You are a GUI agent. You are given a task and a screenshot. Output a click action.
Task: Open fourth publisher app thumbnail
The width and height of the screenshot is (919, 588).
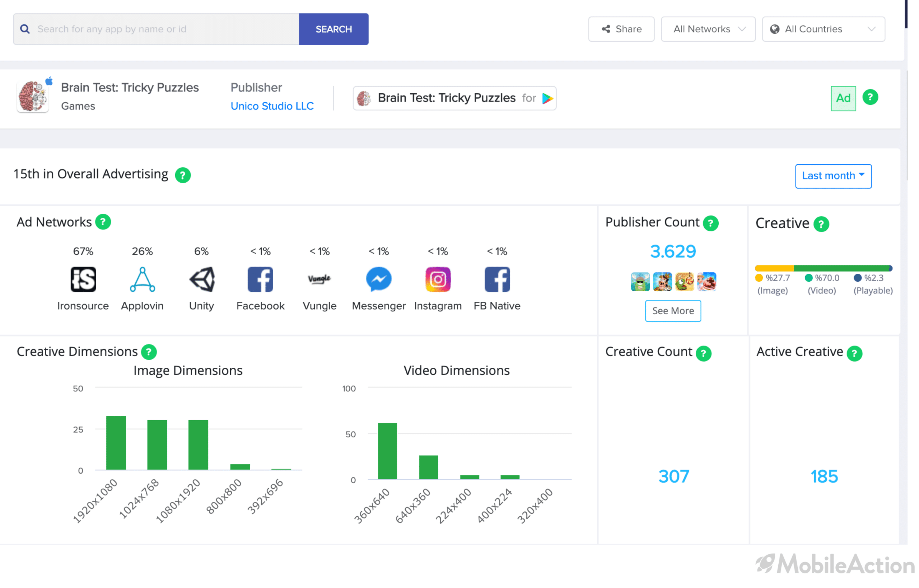click(706, 282)
